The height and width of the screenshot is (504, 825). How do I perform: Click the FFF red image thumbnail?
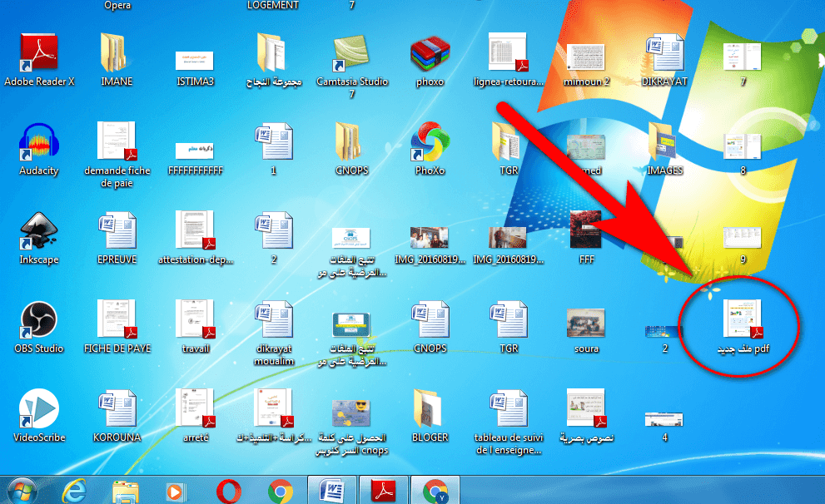click(x=585, y=230)
